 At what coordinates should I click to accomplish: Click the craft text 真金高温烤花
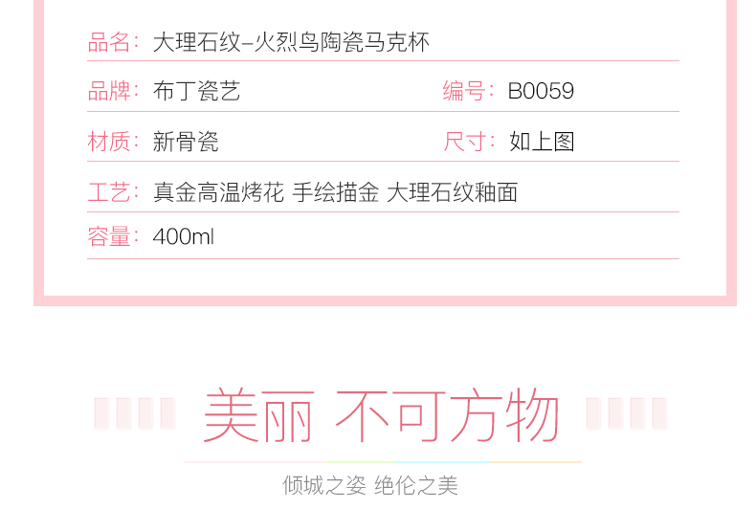218,192
